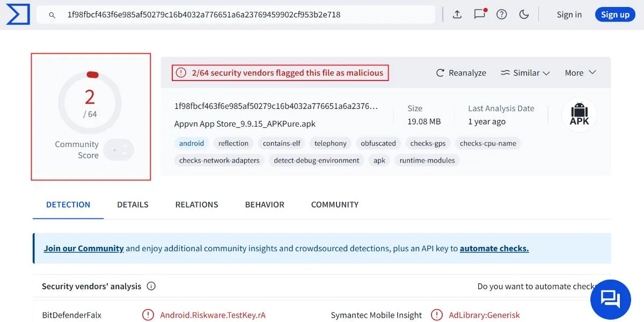Click the truncated file hash text
644x322 pixels.
pos(276,106)
